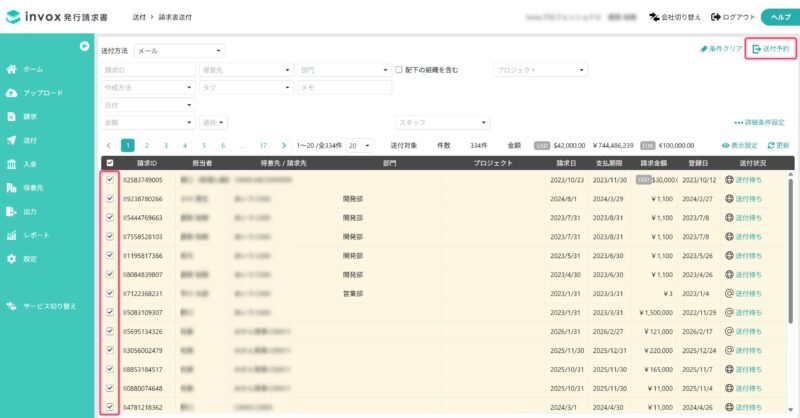The width and height of the screenshot is (800, 418).
Task: Open ホーム from the sidebar
Action: [x=33, y=69]
